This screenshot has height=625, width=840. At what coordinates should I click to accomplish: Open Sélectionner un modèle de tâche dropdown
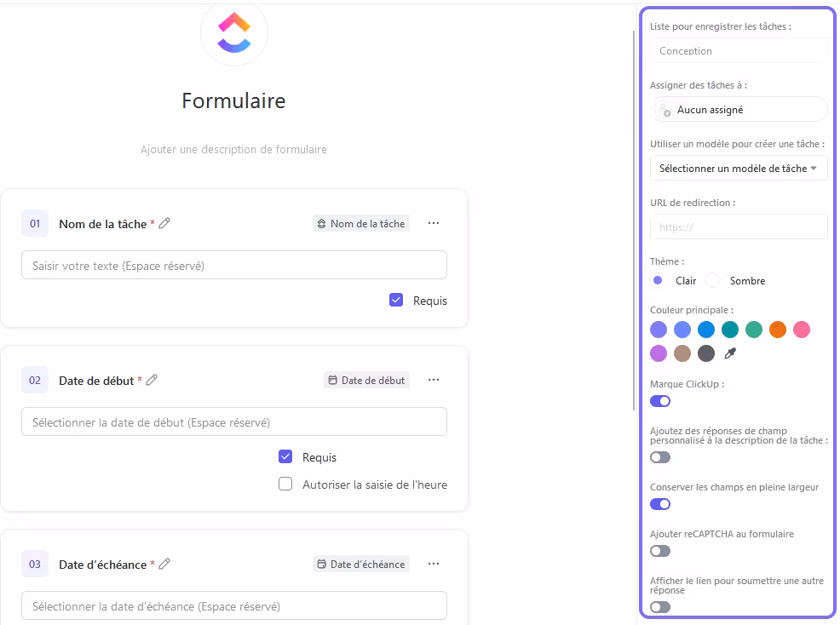pos(739,169)
